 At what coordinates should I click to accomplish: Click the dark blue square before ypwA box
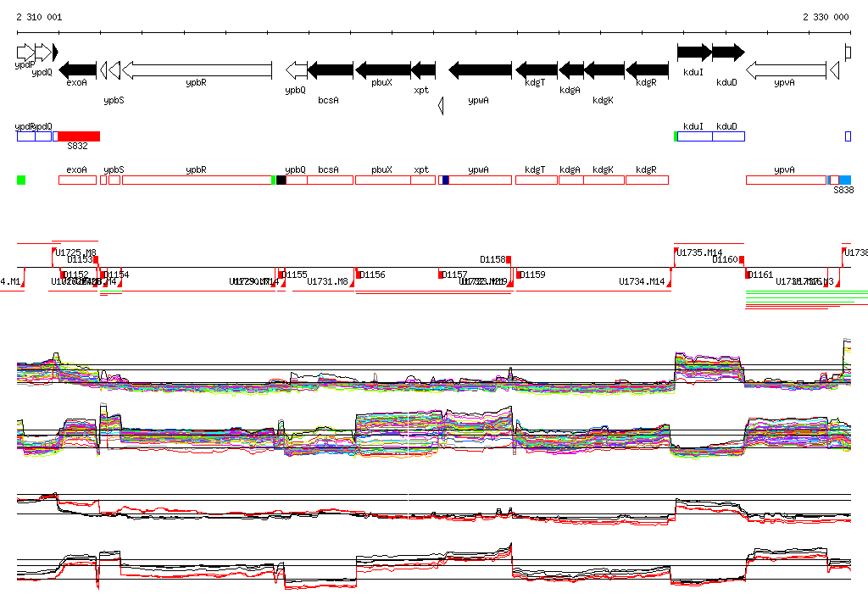[x=446, y=180]
